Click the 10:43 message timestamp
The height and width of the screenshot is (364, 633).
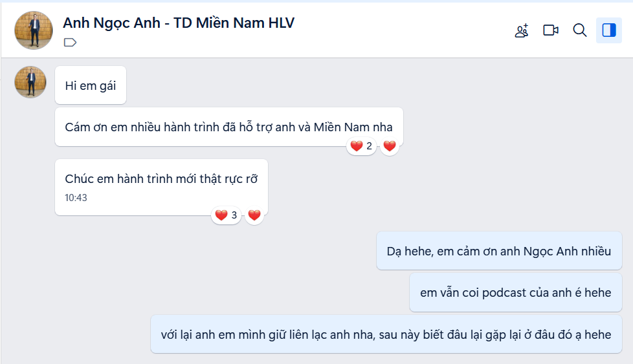pyautogui.click(x=76, y=198)
